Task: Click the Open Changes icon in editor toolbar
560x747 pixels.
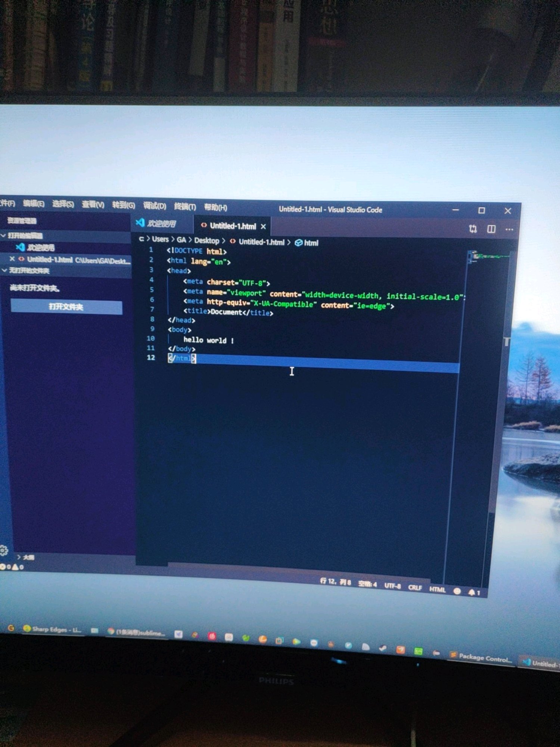Action: [x=473, y=229]
